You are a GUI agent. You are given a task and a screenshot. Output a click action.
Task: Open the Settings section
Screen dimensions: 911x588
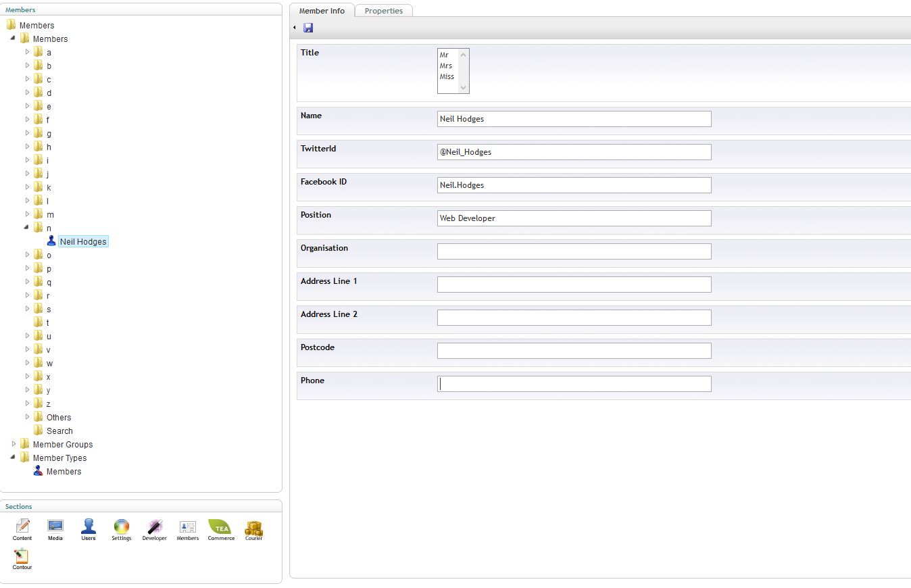[122, 529]
